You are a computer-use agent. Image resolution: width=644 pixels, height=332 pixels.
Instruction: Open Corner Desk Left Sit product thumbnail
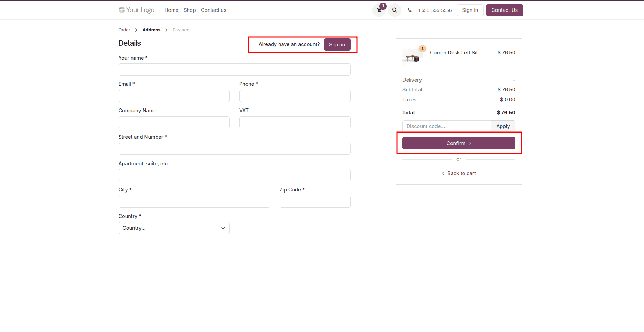click(412, 58)
